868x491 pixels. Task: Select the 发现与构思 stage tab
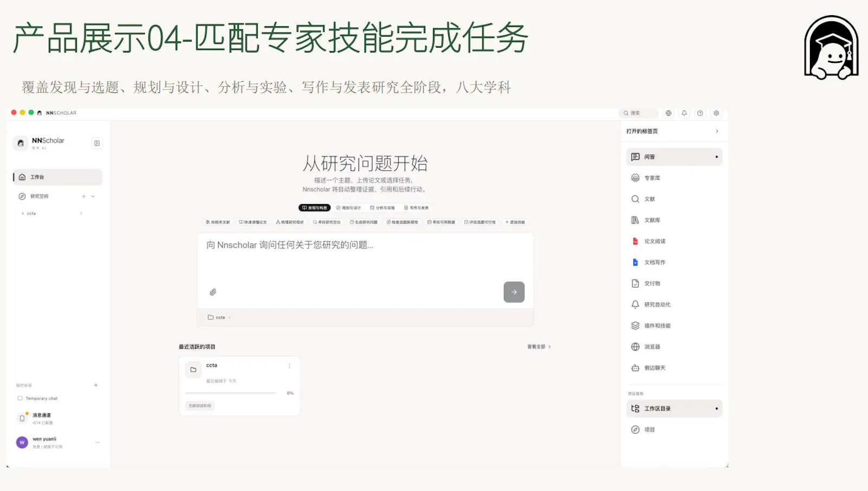click(x=315, y=208)
